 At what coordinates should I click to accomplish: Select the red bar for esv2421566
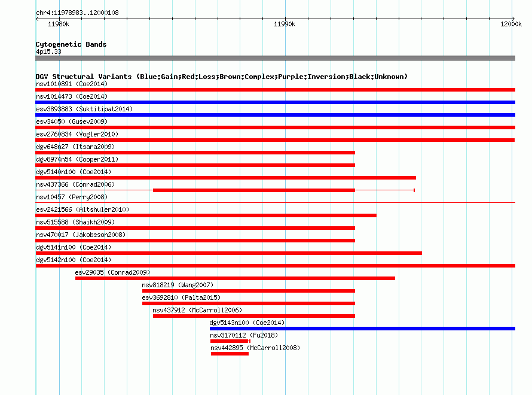206,215
